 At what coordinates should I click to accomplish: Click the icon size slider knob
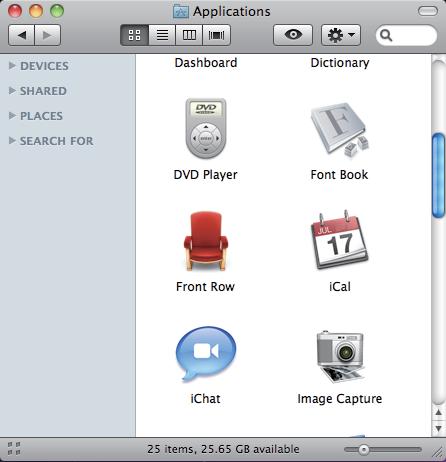[x=364, y=450]
